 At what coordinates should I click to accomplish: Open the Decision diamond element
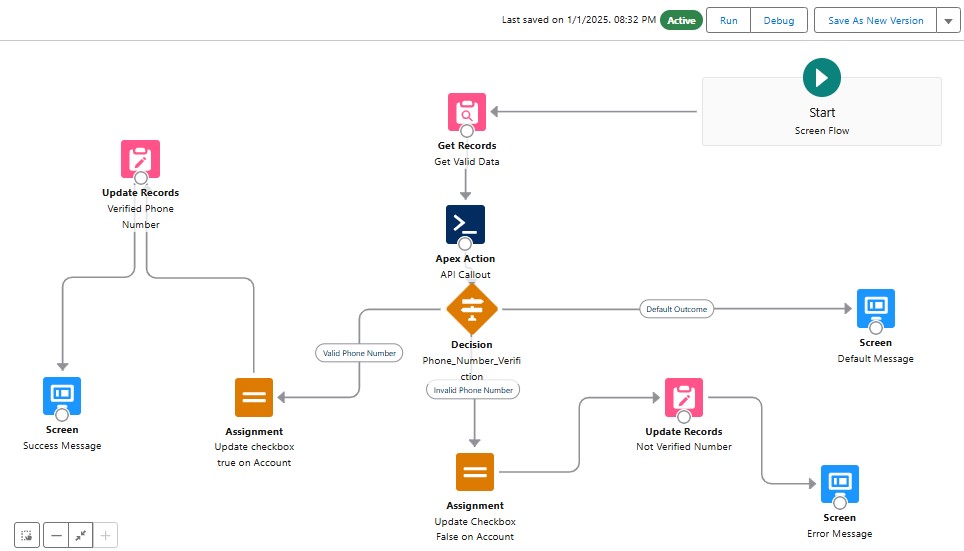(471, 309)
